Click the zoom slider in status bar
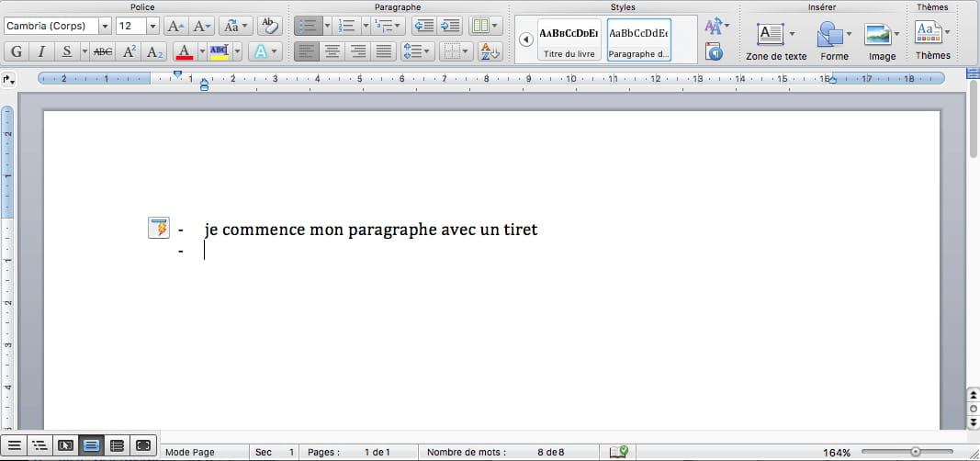Viewport: 980px width, 461px height. [915, 452]
